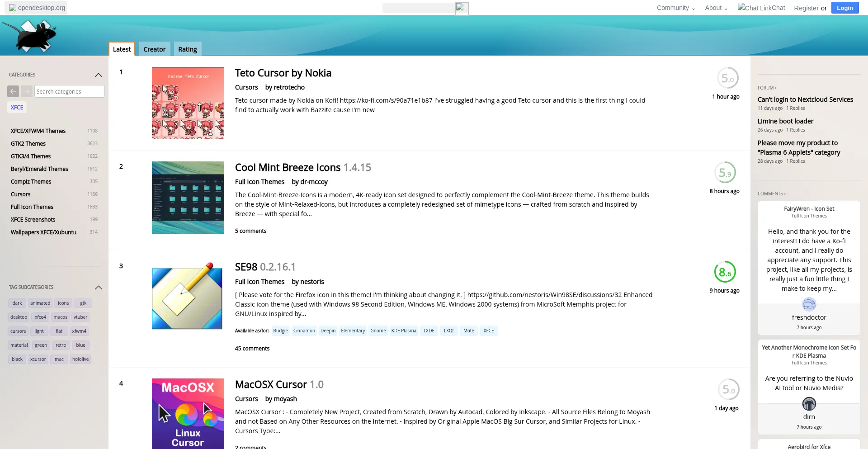
Task: Open dirn's avatar
Action: click(809, 403)
